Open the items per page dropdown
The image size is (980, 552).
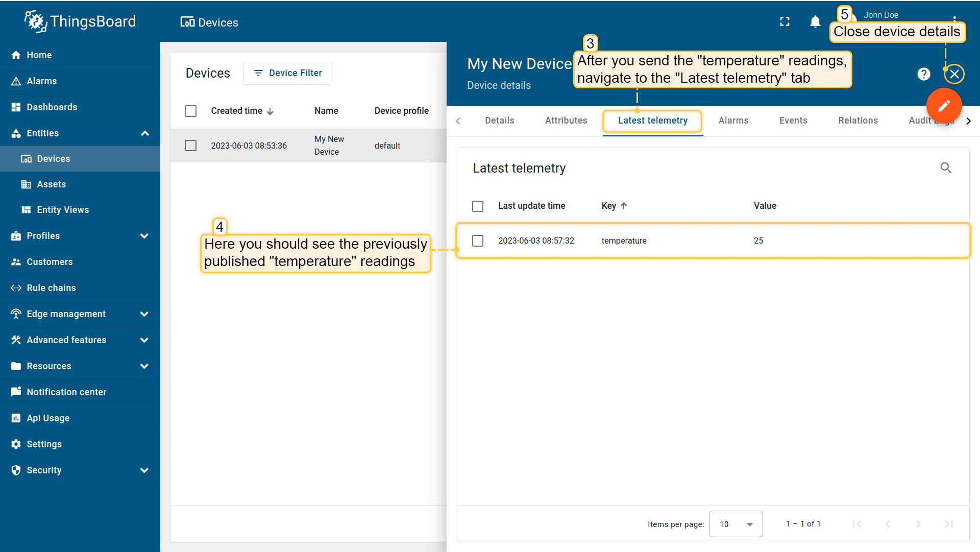pos(736,524)
